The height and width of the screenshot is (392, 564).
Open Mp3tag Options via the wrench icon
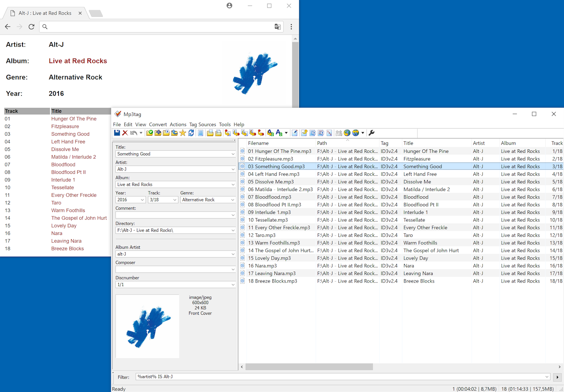pyautogui.click(x=371, y=132)
